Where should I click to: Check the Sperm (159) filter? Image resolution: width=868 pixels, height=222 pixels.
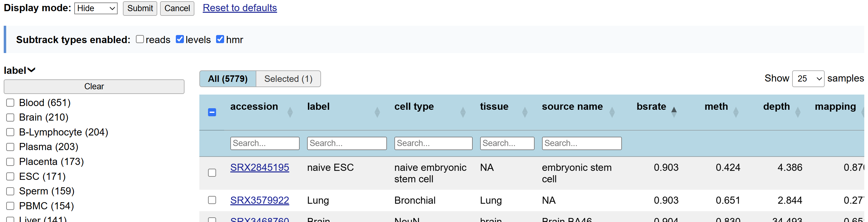coord(11,192)
